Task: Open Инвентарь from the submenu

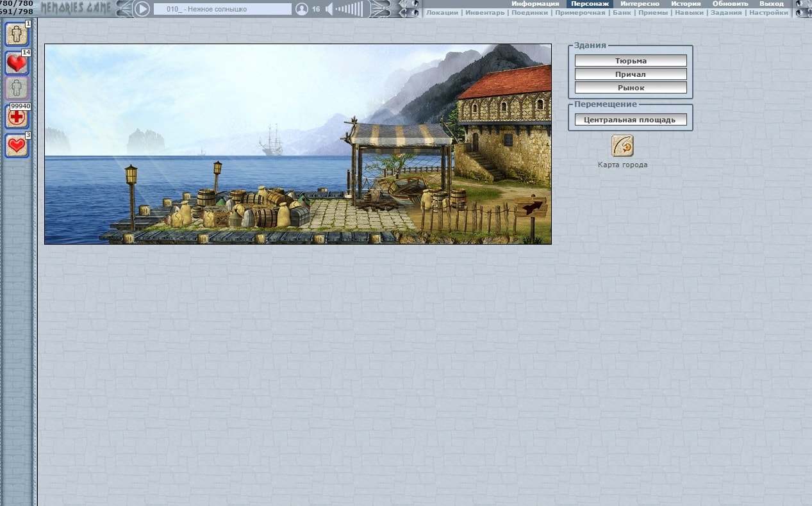Action: pyautogui.click(x=485, y=13)
